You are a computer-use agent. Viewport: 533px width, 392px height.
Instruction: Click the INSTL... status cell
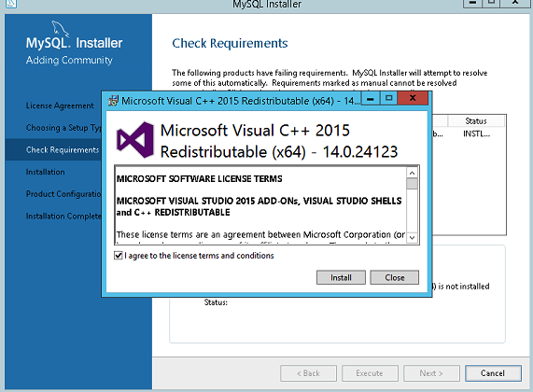[x=476, y=134]
